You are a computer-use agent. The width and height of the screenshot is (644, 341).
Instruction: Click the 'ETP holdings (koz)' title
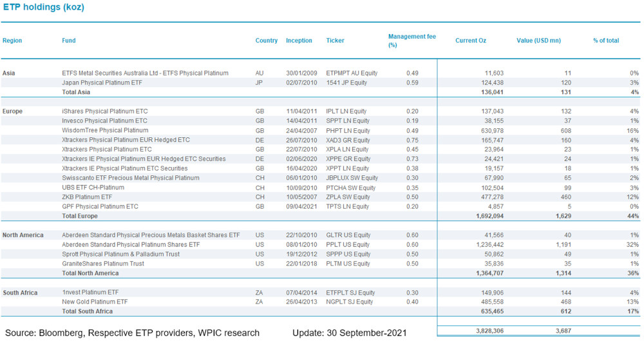[x=44, y=7]
